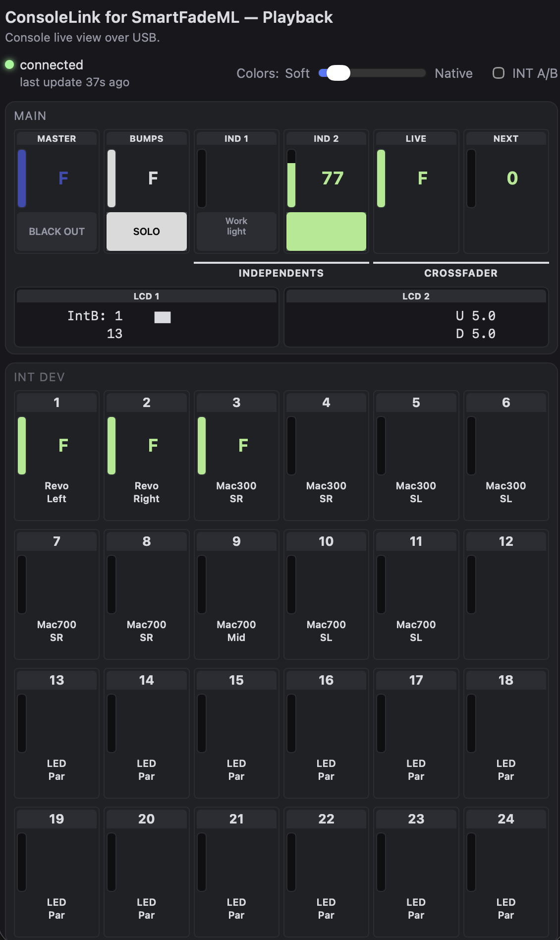Click the MASTER fader level bar

22,178
